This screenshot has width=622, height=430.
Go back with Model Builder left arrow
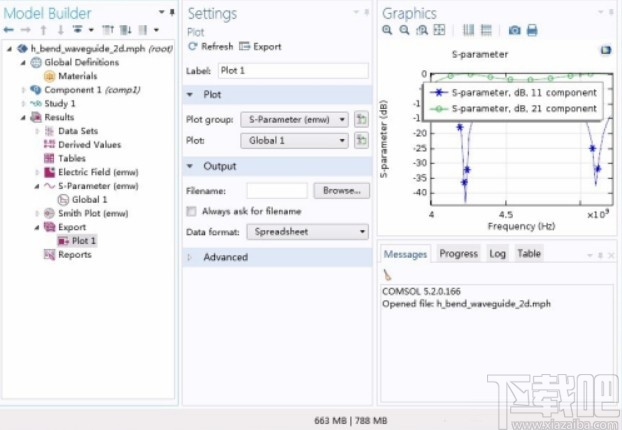tap(8, 30)
